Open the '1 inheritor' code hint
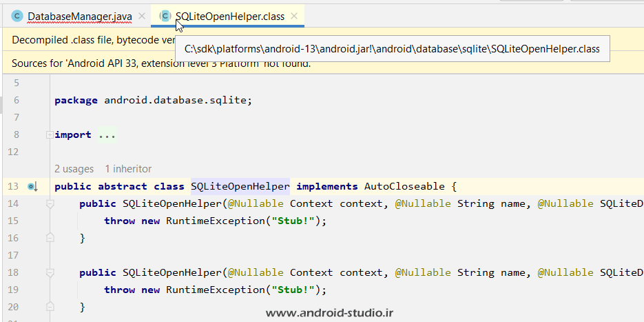This screenshot has height=322, width=644. [128, 169]
